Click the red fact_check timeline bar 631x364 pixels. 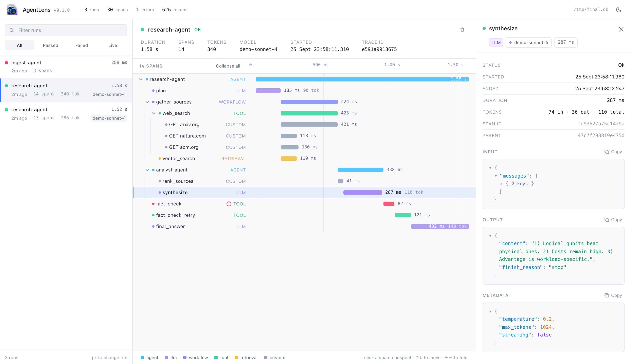pos(389,204)
